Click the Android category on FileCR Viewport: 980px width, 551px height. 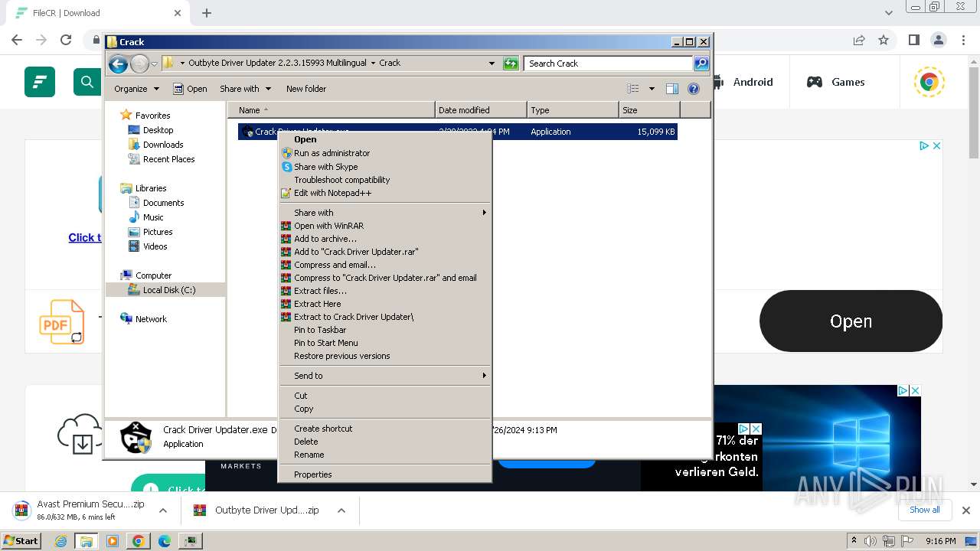tap(743, 82)
